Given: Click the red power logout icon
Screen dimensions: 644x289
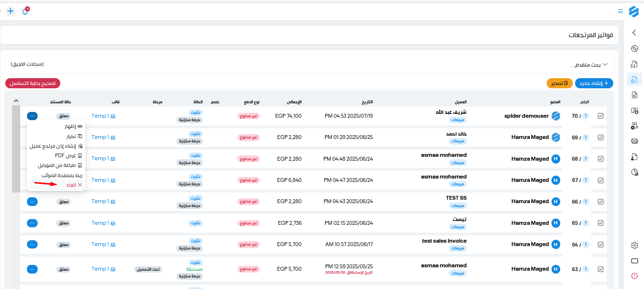Looking at the screenshot, I should 634,276.
